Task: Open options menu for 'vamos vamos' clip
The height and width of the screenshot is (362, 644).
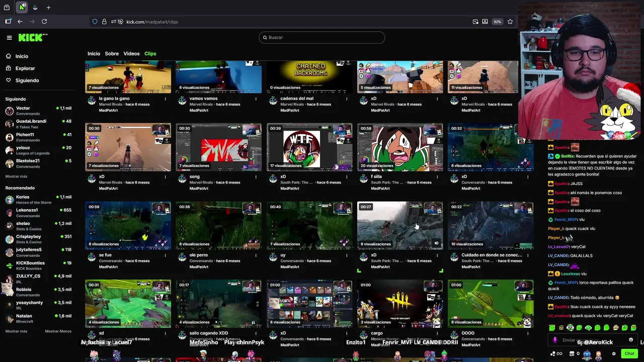Action: point(256,99)
